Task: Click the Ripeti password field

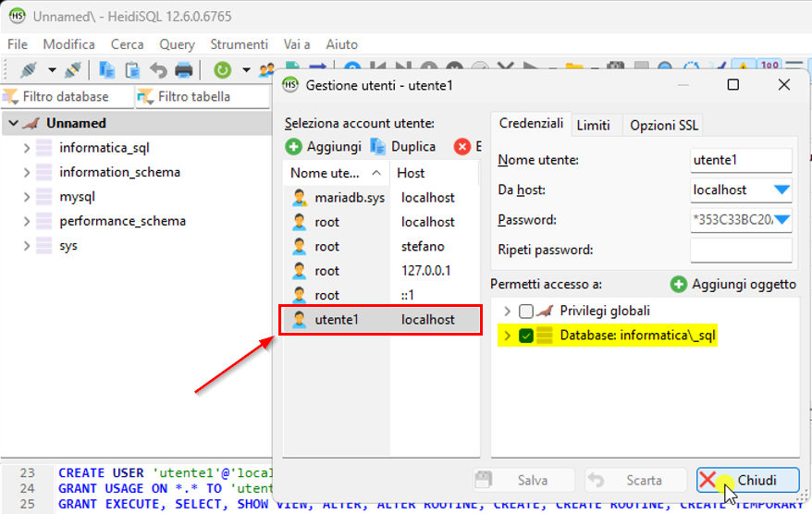Action: 741,250
